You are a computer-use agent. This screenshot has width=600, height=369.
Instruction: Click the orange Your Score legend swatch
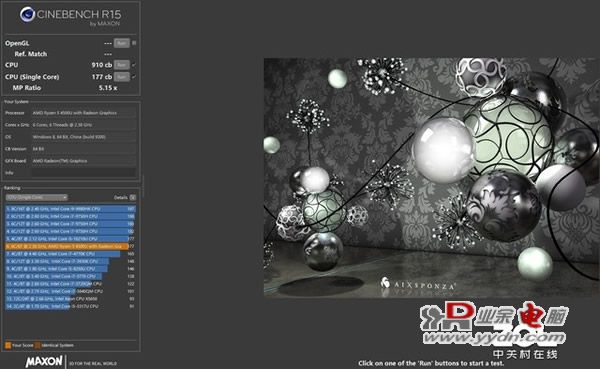click(8, 345)
